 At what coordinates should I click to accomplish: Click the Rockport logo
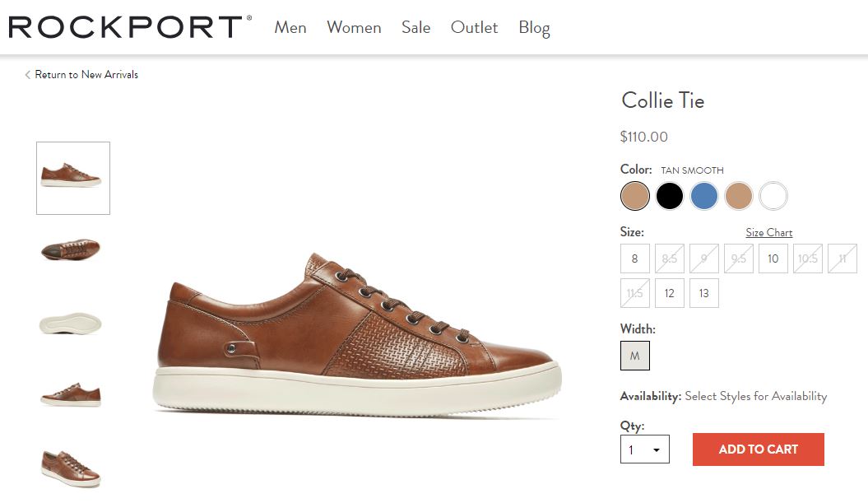pyautogui.click(x=130, y=26)
